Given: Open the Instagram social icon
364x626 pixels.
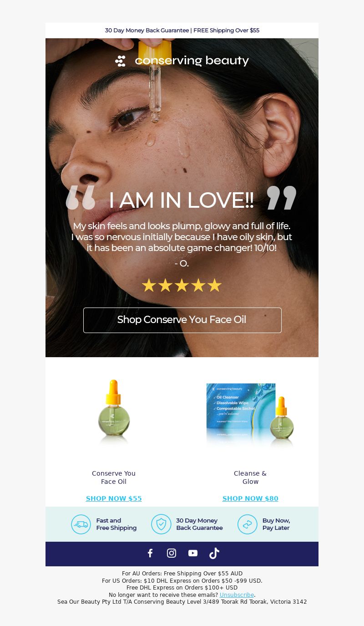Looking at the screenshot, I should coord(172,553).
